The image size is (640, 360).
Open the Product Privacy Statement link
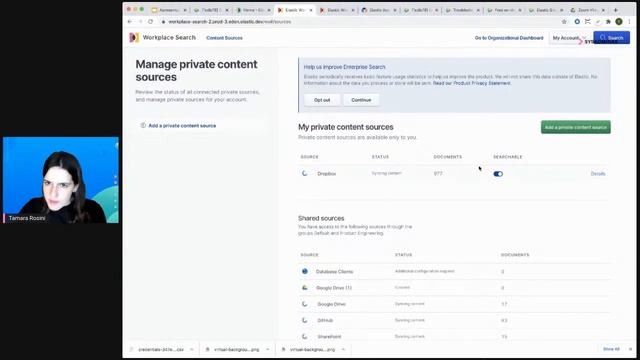click(x=471, y=83)
